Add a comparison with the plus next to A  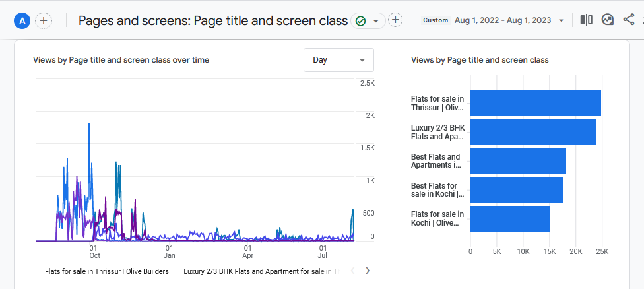click(44, 20)
